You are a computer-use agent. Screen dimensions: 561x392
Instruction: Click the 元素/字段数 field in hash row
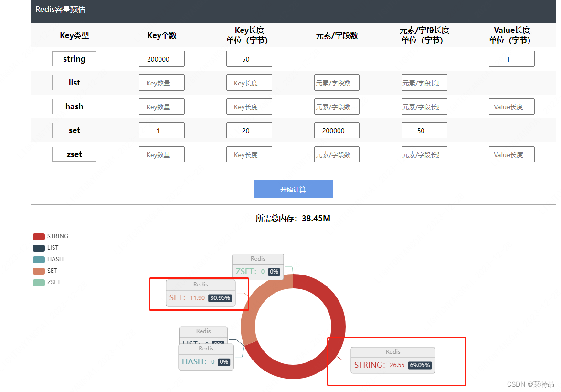coord(337,106)
